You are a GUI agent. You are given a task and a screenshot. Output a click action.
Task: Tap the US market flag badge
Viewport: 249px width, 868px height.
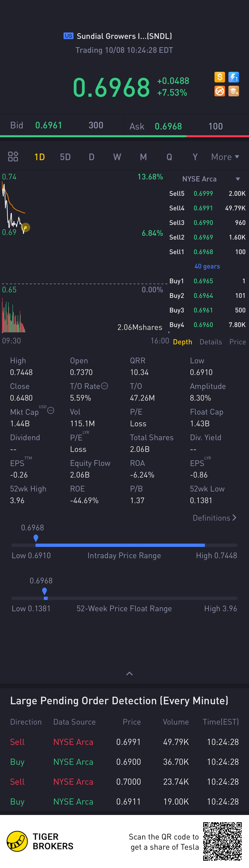pos(68,36)
